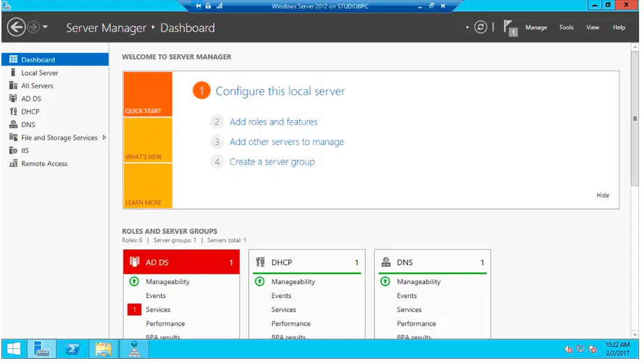
Task: Open IIS in the sidebar
Action: pos(55,151)
